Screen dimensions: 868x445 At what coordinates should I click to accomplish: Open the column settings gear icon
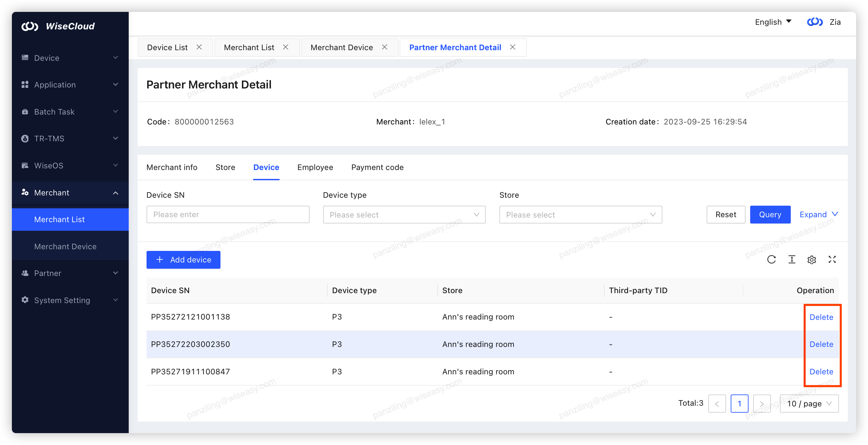(x=811, y=259)
